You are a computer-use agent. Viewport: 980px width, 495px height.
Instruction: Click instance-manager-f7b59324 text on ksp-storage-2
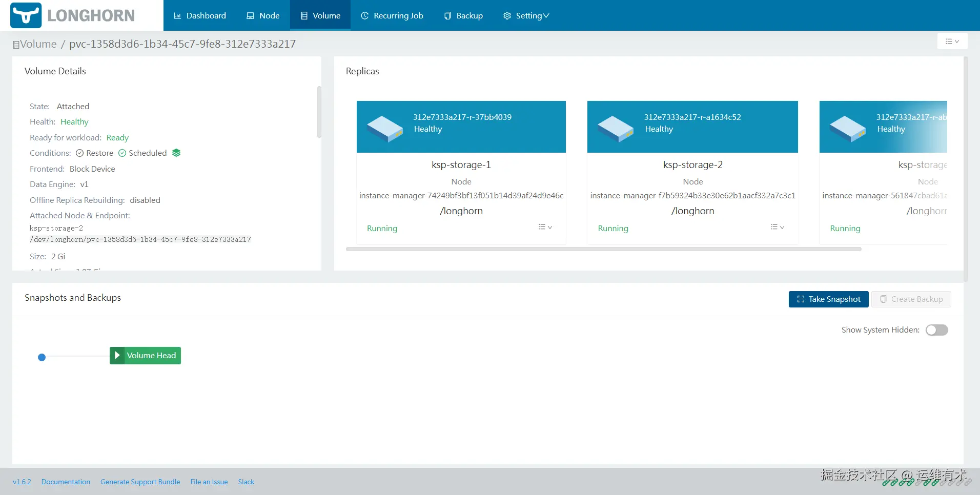pos(693,195)
